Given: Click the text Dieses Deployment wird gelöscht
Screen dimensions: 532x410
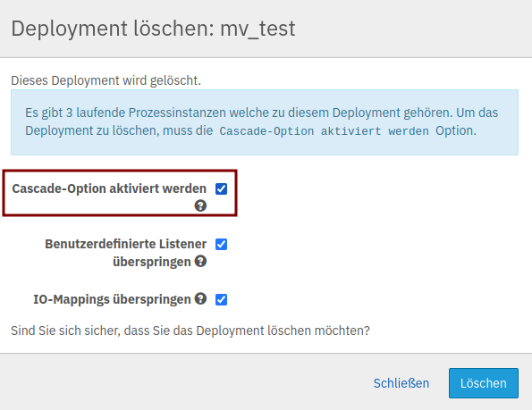Looking at the screenshot, I should pos(106,80).
